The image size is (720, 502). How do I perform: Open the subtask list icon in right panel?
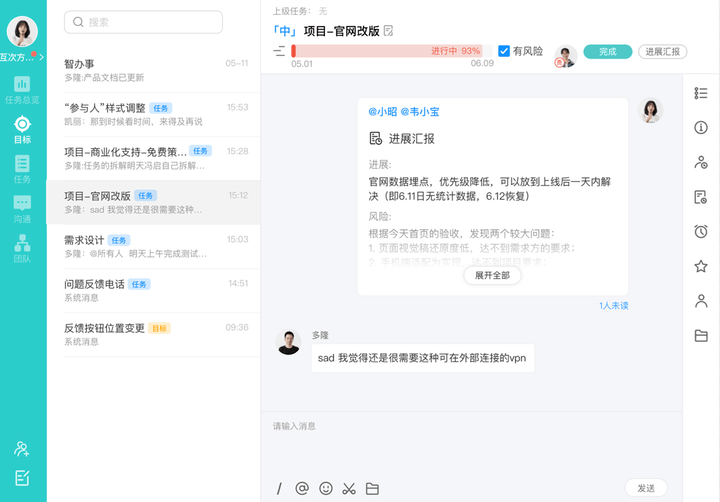click(701, 93)
